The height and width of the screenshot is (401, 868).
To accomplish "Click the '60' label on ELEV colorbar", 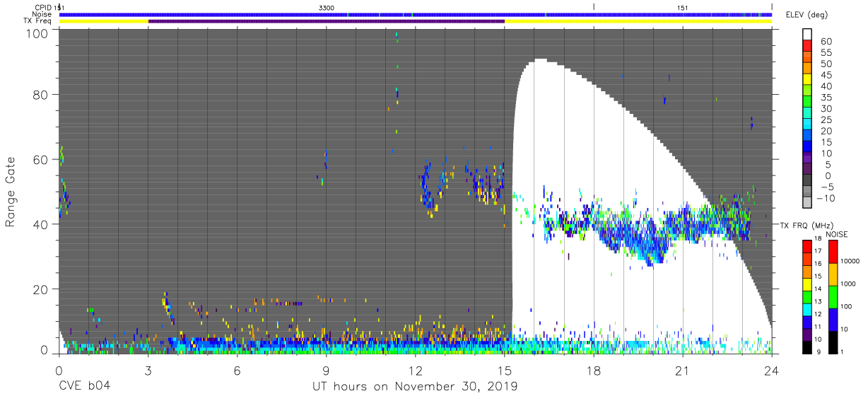I will pos(826,42).
